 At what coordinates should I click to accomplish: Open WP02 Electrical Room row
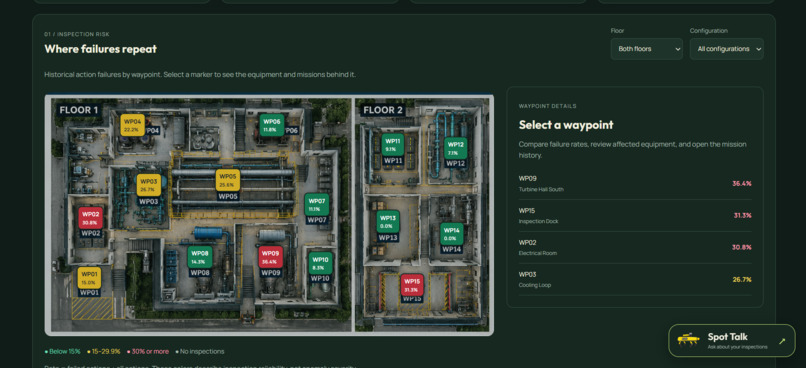pyautogui.click(x=635, y=247)
